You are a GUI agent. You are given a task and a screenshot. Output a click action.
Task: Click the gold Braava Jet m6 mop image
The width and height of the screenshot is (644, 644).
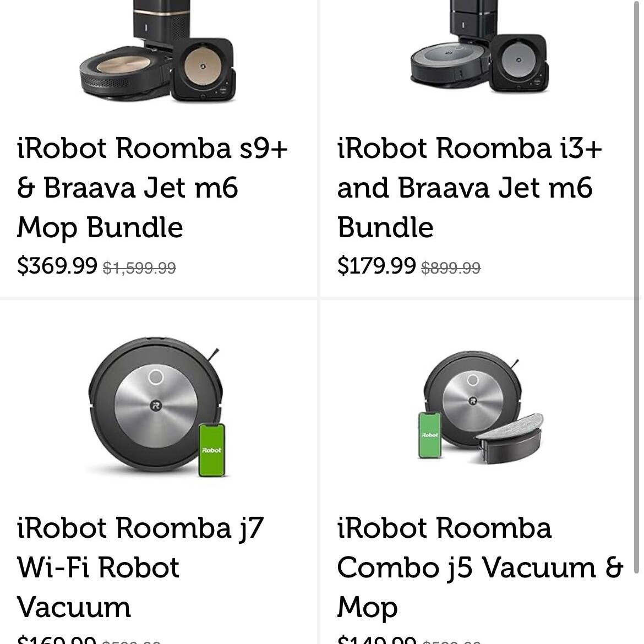pyautogui.click(x=202, y=69)
